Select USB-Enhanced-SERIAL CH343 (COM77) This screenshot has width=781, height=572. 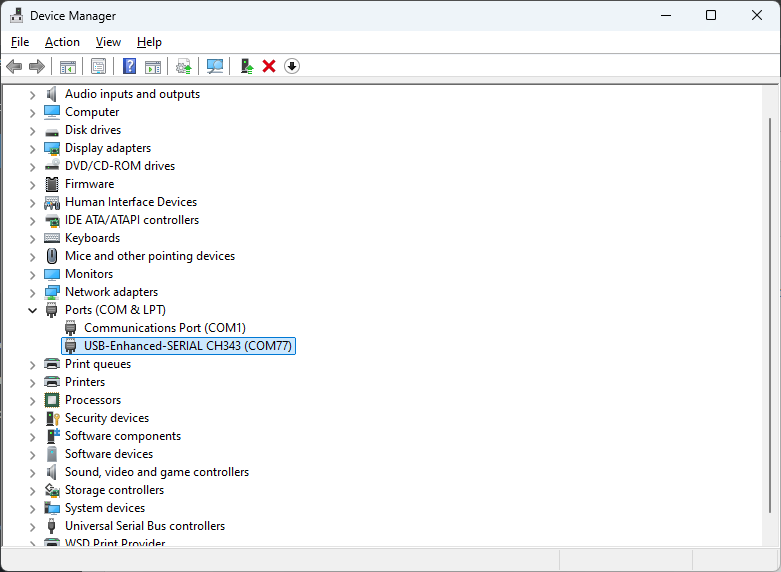pos(188,346)
